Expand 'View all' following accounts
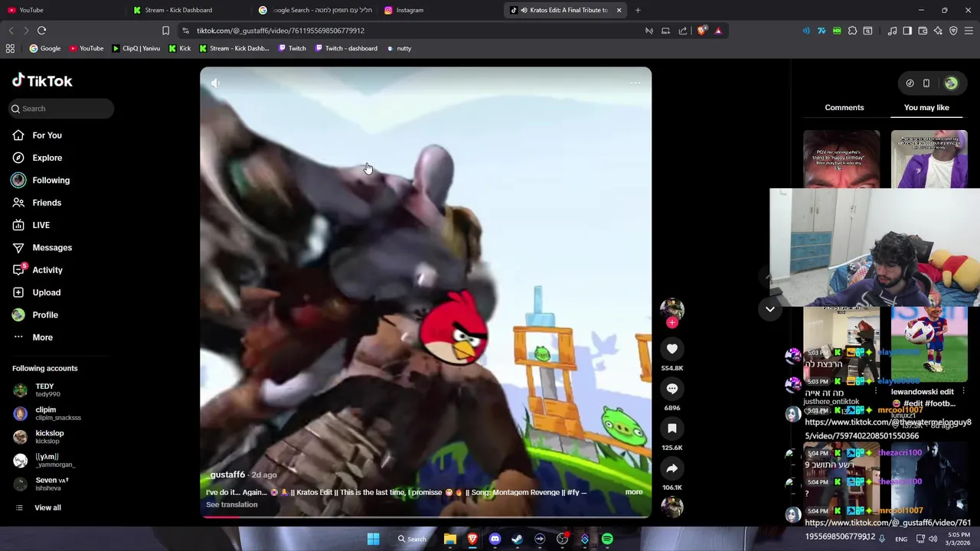 pos(47,507)
